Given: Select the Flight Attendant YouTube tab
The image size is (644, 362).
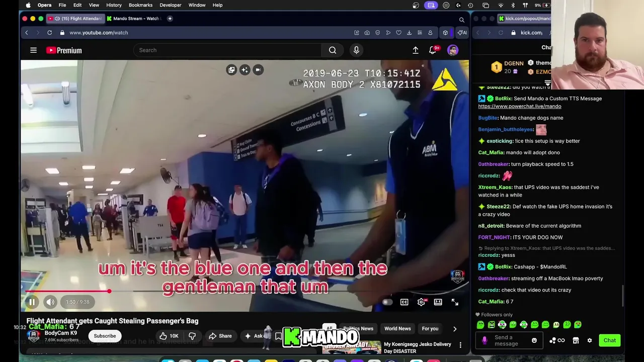Looking at the screenshot, I should pyautogui.click(x=74, y=19).
